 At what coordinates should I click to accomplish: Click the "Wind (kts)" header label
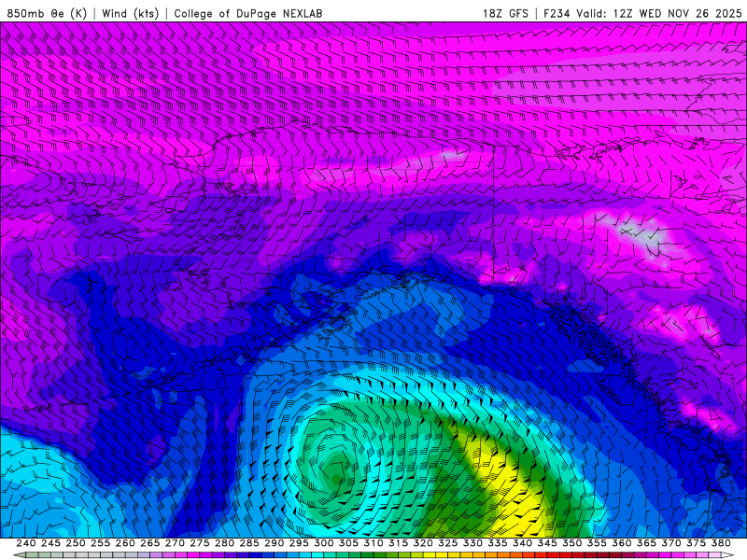coord(130,13)
